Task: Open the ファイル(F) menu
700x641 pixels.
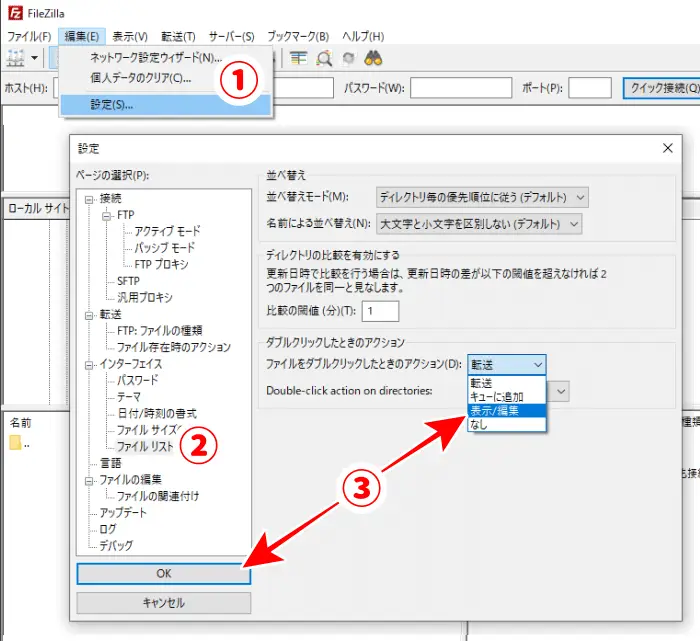Action: click(x=29, y=36)
